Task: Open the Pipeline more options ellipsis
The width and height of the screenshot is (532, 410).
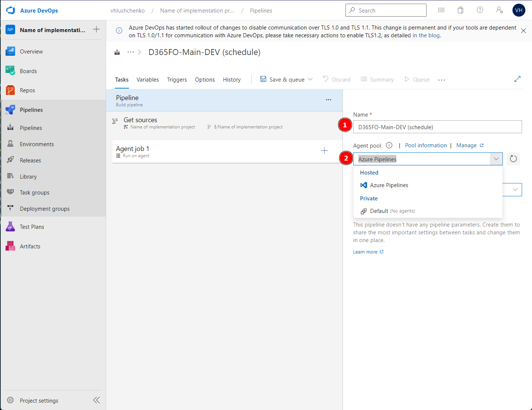Action: pos(328,100)
